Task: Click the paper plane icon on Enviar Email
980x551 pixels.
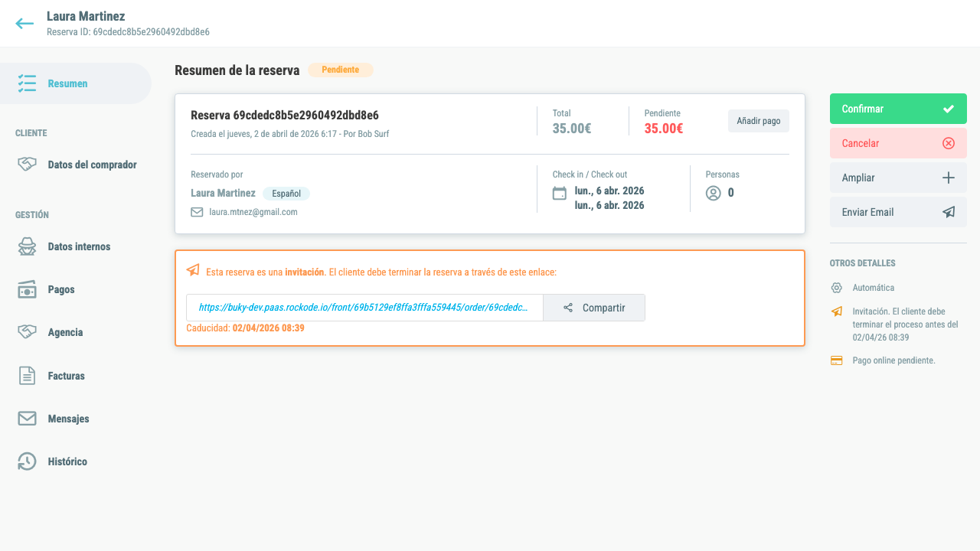Action: pyautogui.click(x=949, y=212)
